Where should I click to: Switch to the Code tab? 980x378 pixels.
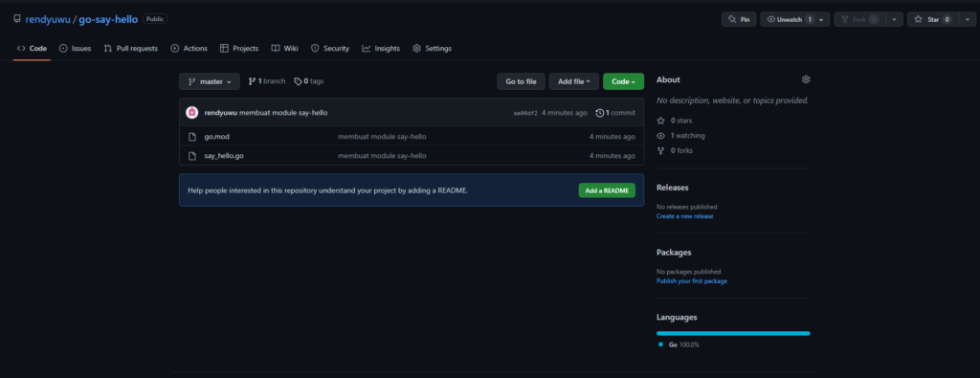point(32,48)
